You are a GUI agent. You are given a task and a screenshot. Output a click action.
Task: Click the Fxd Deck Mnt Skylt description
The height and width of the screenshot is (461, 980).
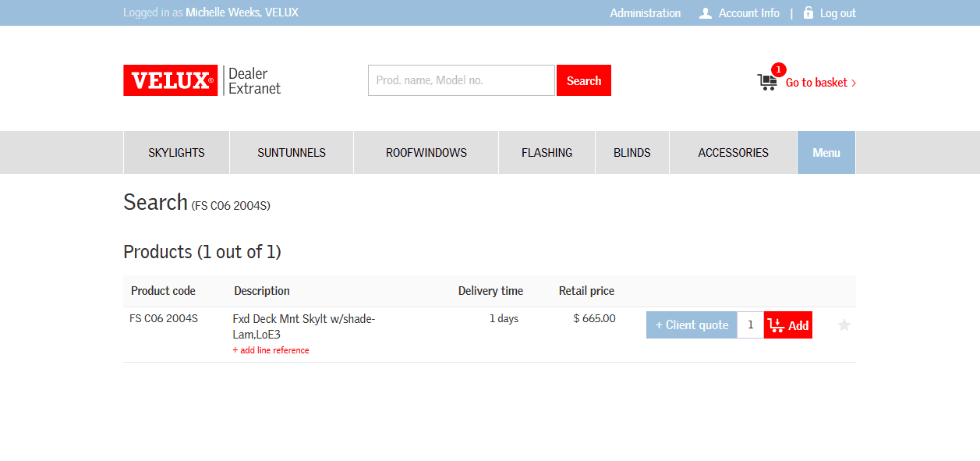tap(304, 327)
